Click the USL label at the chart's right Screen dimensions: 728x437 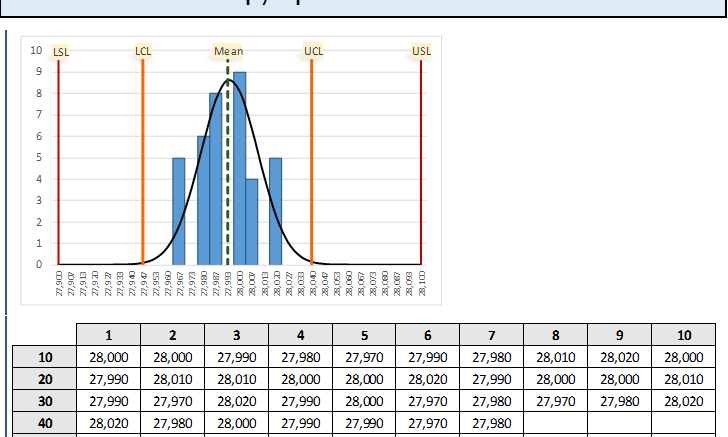422,51
